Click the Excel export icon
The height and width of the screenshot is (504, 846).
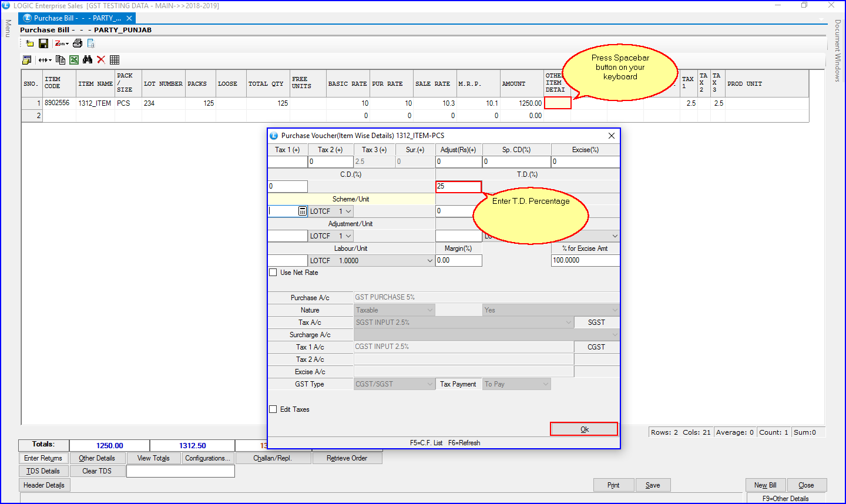click(74, 60)
